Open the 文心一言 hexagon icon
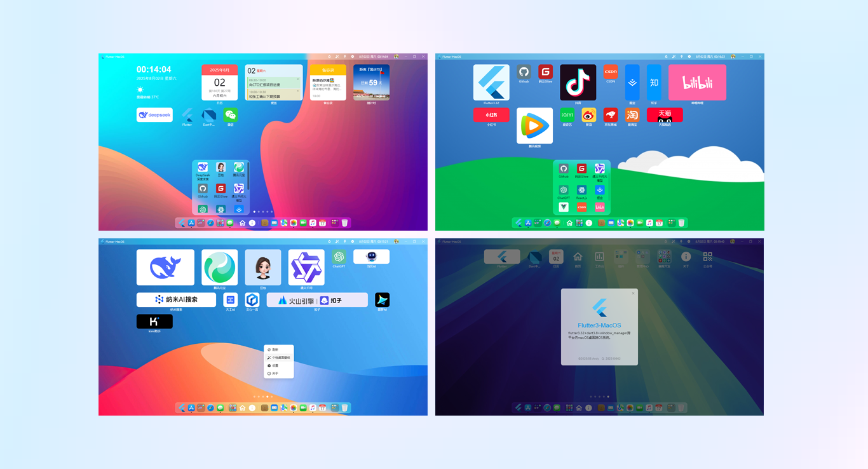Viewport: 868px width, 469px height. pyautogui.click(x=252, y=300)
